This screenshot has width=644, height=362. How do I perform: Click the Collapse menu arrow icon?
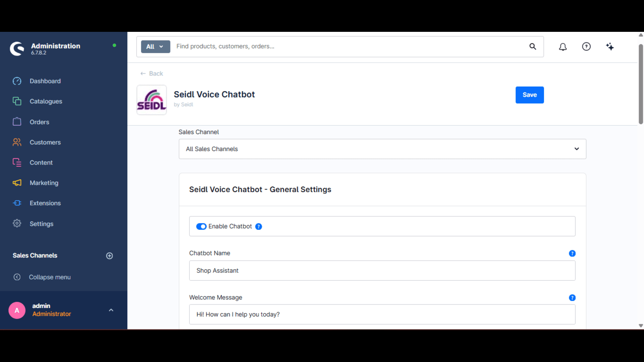tap(17, 277)
